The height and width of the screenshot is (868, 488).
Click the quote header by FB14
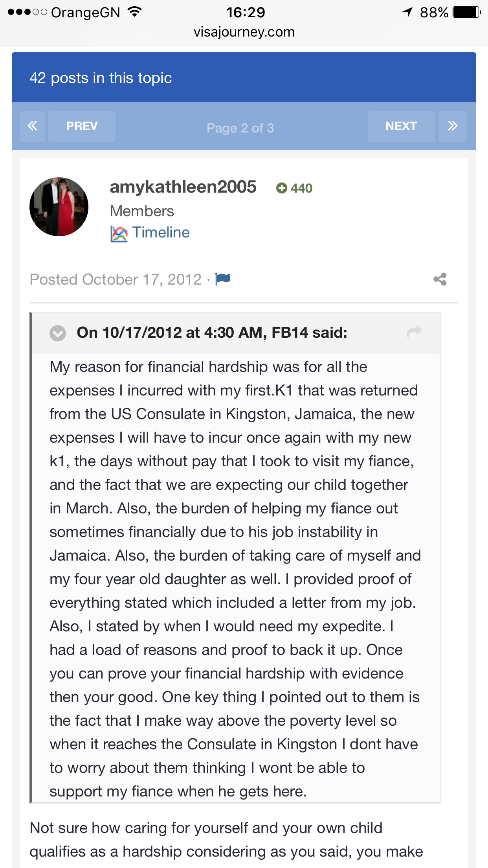click(212, 333)
